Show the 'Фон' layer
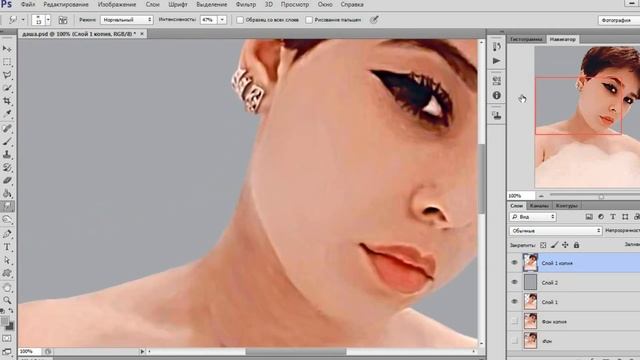The width and height of the screenshot is (640, 360). coord(514,340)
